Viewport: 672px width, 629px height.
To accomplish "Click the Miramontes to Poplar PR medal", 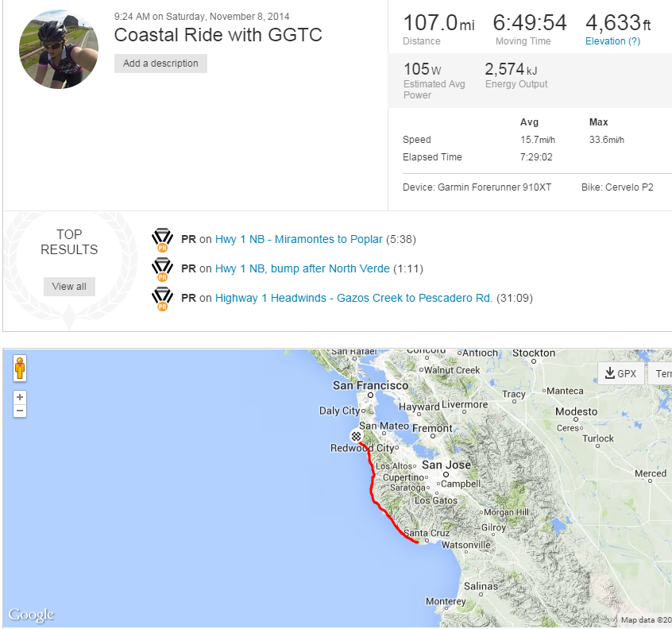I will click(x=162, y=240).
